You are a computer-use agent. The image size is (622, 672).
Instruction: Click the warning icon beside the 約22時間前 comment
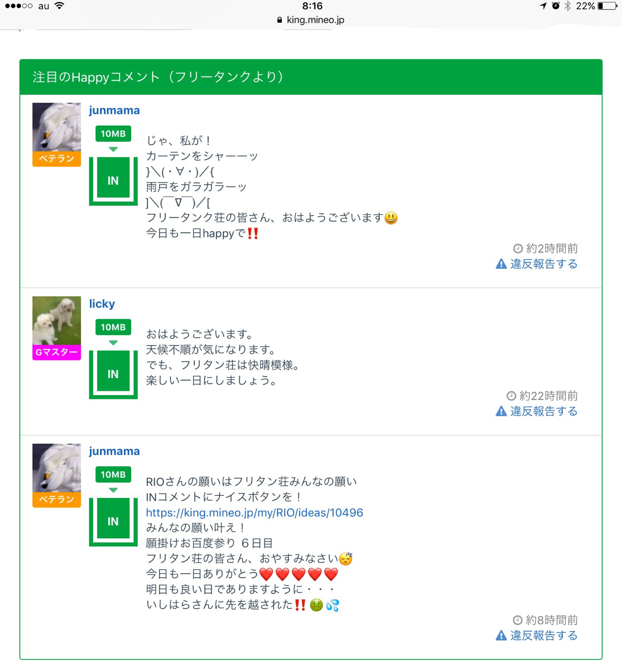coord(501,411)
